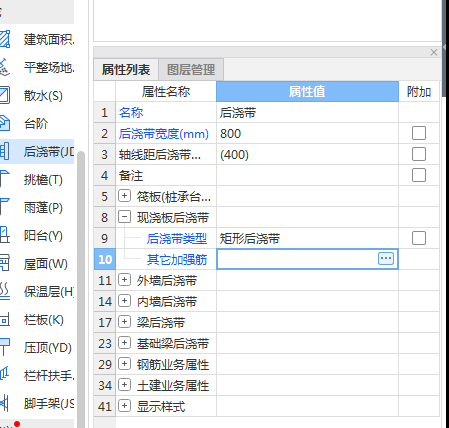
Task: Click the 附加 column header
Action: click(419, 91)
